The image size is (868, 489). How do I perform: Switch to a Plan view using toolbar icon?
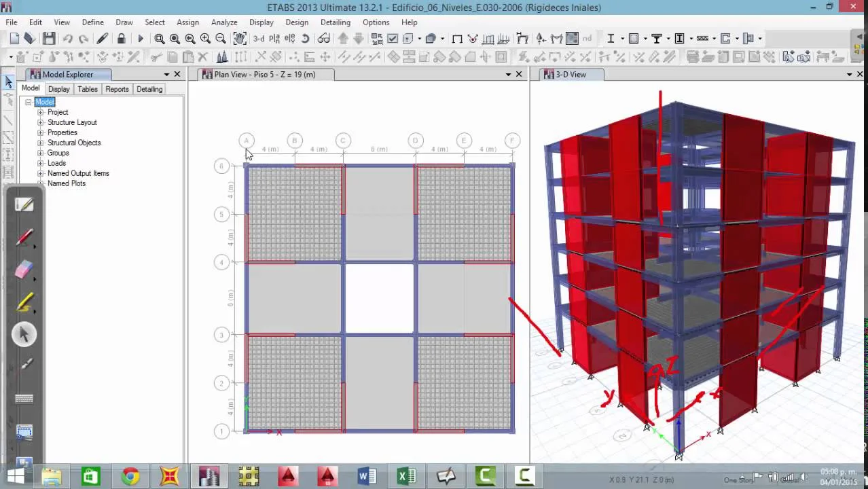point(274,39)
